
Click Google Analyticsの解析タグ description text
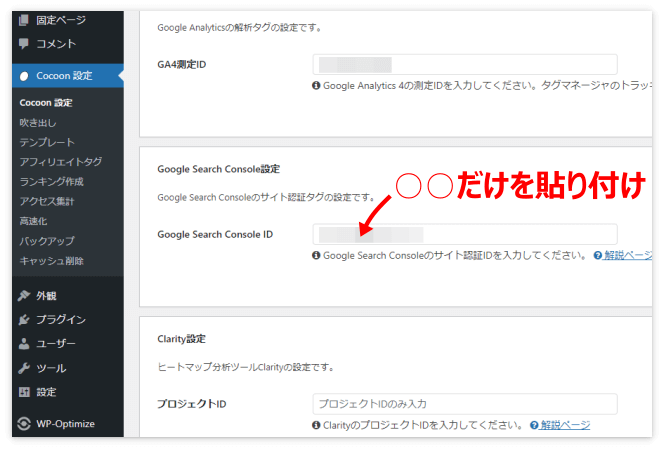coord(239,28)
